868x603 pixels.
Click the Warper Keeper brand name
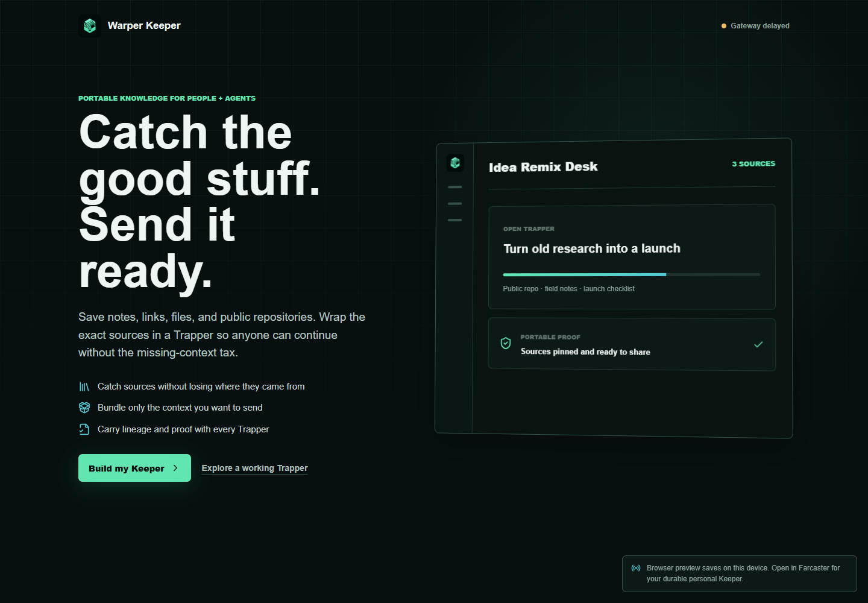tap(144, 25)
